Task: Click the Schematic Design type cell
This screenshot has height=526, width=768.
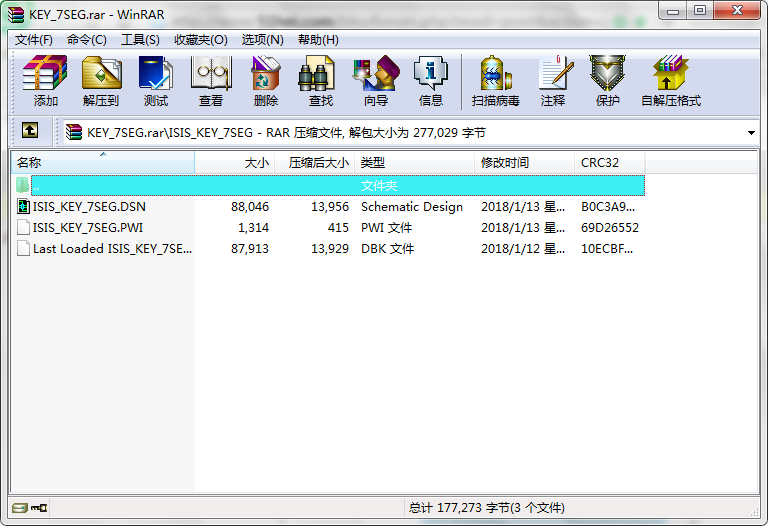Action: (412, 207)
